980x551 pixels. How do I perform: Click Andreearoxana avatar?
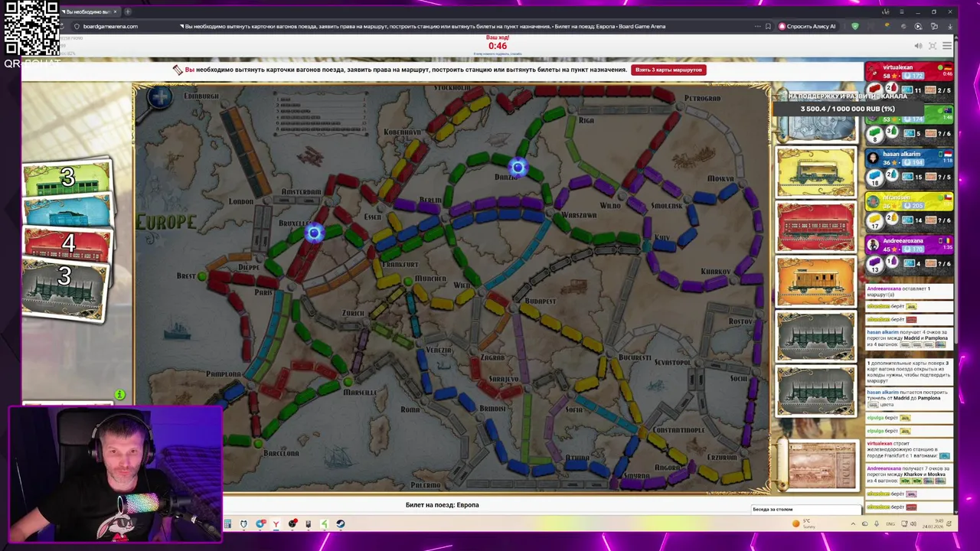pos(874,243)
